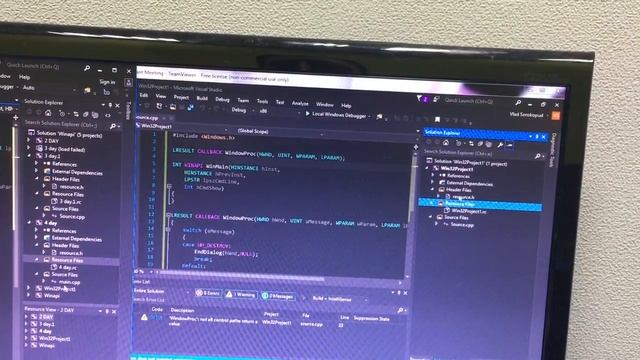Viewport: 640px width, 360px height.
Task: Click the right window's Search Solution Explorer field
Action: (483, 154)
